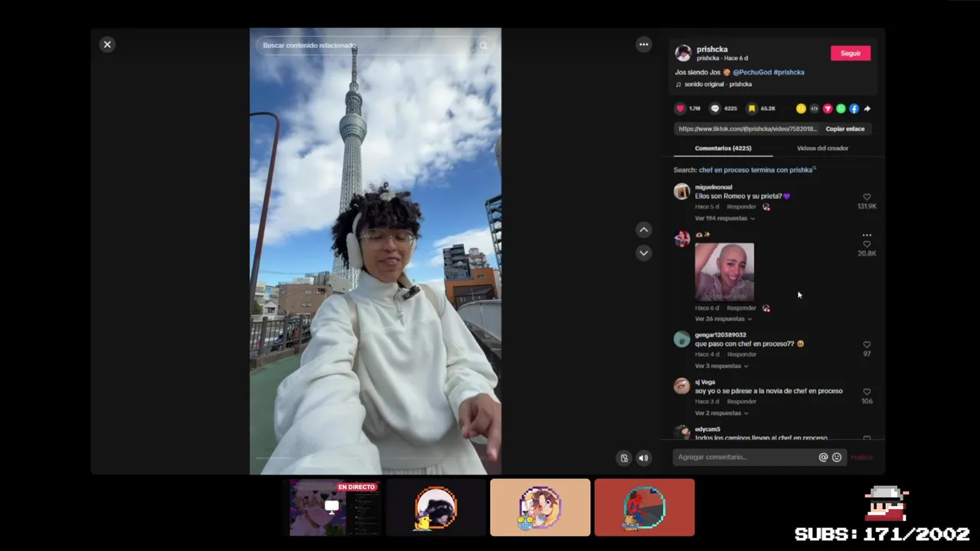Image resolution: width=980 pixels, height=551 pixels.
Task: Click the playing TikTok video
Action: [375, 251]
